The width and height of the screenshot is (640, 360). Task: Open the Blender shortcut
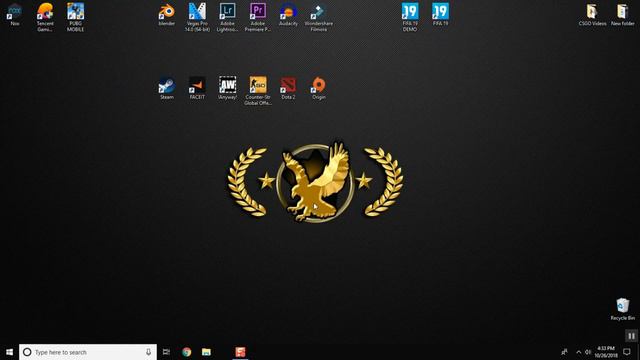[167, 14]
